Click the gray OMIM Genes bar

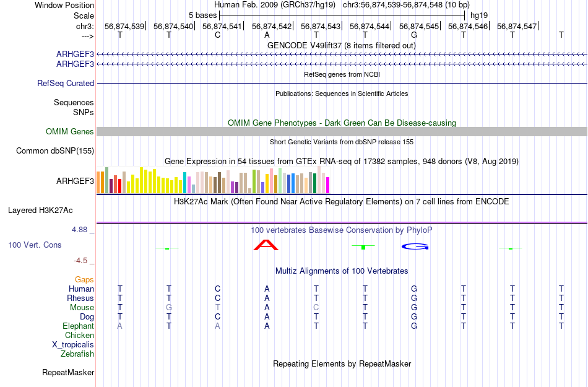point(342,132)
